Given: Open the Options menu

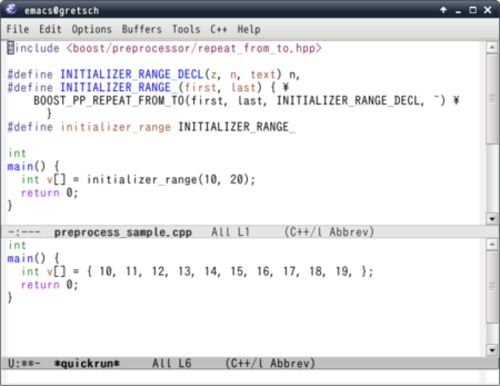Looking at the screenshot, I should coord(92,29).
